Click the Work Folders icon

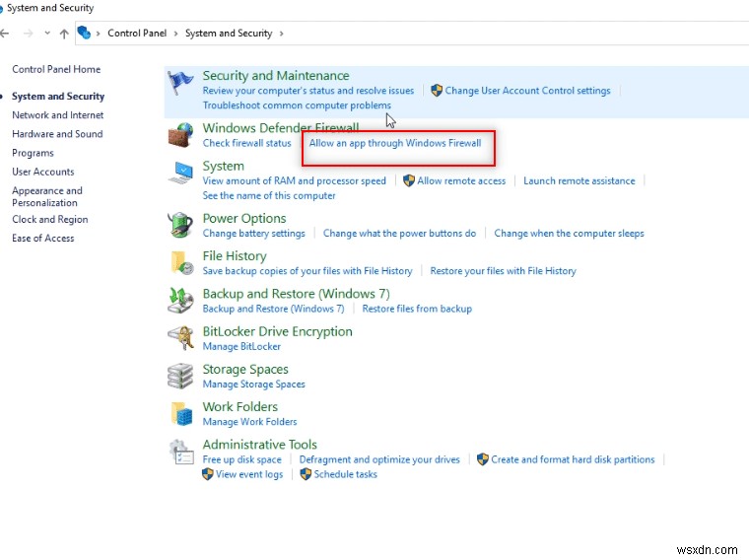coord(181,413)
